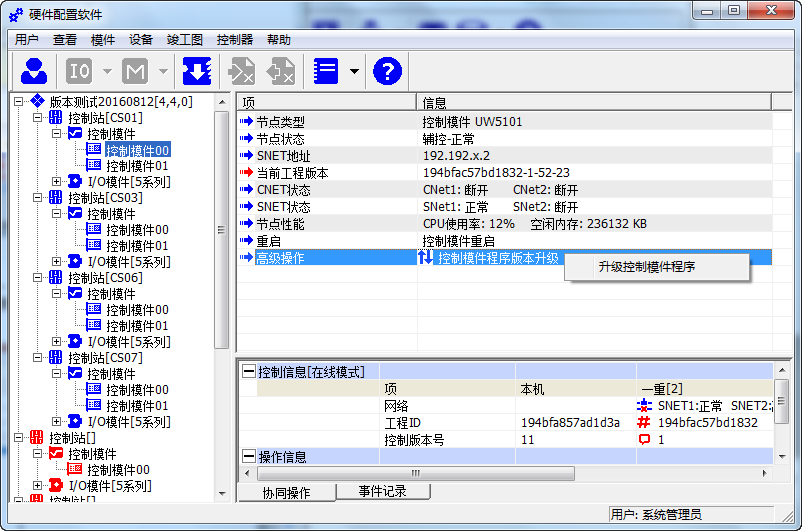The image size is (802, 531).
Task: Click the blue user login toolbar icon
Action: pos(34,71)
